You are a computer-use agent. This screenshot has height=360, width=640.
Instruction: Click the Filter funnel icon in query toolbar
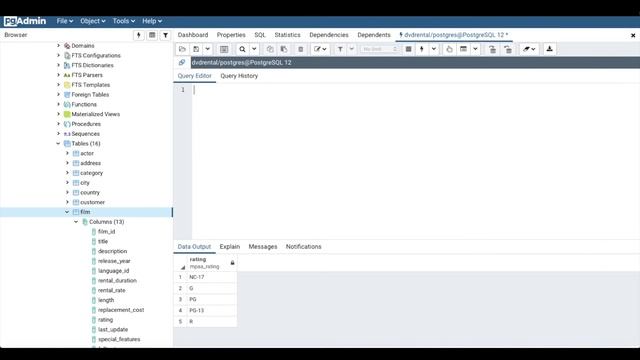click(340, 49)
